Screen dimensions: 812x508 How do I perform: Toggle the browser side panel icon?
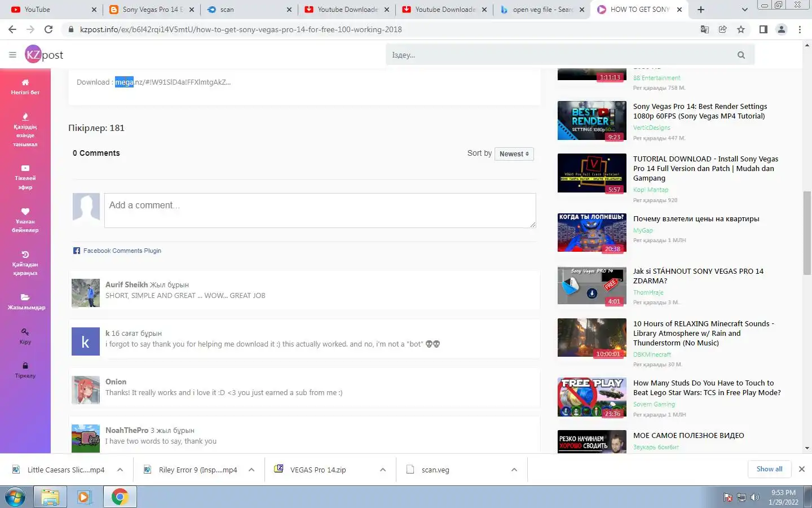763,29
